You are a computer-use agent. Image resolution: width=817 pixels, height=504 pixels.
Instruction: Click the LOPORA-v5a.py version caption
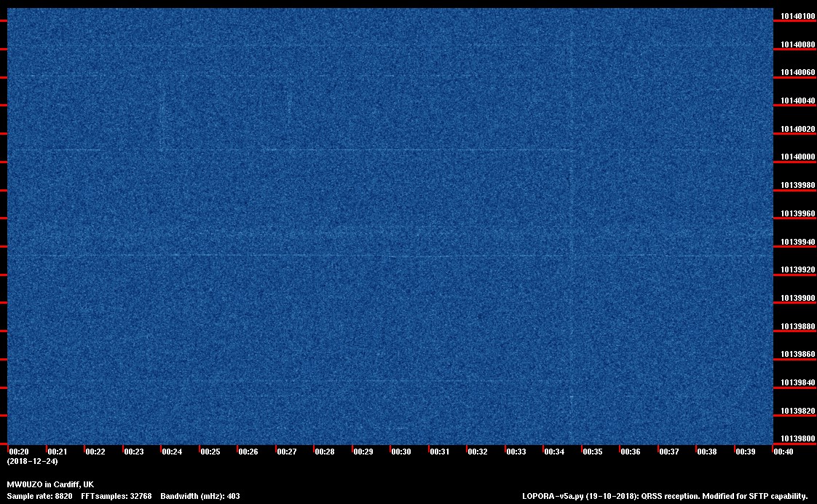tap(665, 496)
